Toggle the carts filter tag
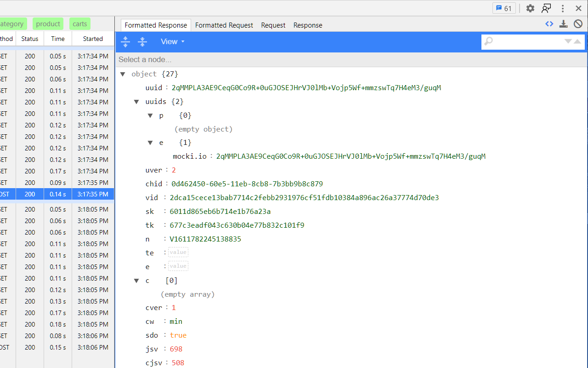Viewport: 588px width, 368px height. [x=80, y=24]
